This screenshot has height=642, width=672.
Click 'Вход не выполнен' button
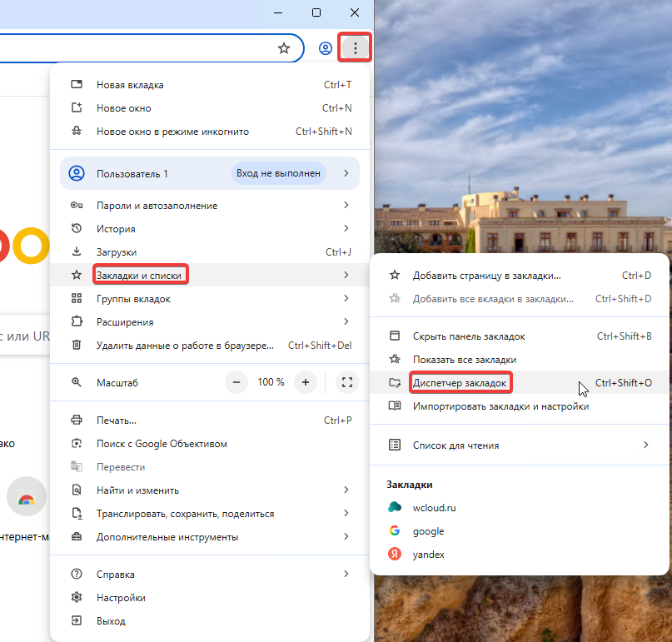coord(278,173)
